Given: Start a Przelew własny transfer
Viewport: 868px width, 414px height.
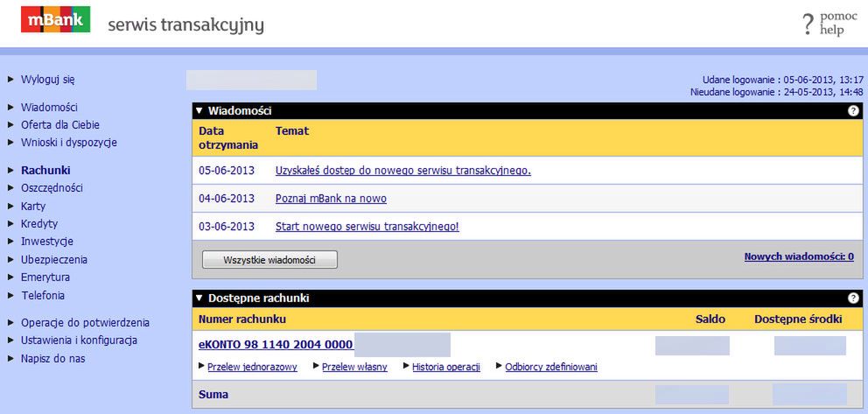Looking at the screenshot, I should coord(354,367).
